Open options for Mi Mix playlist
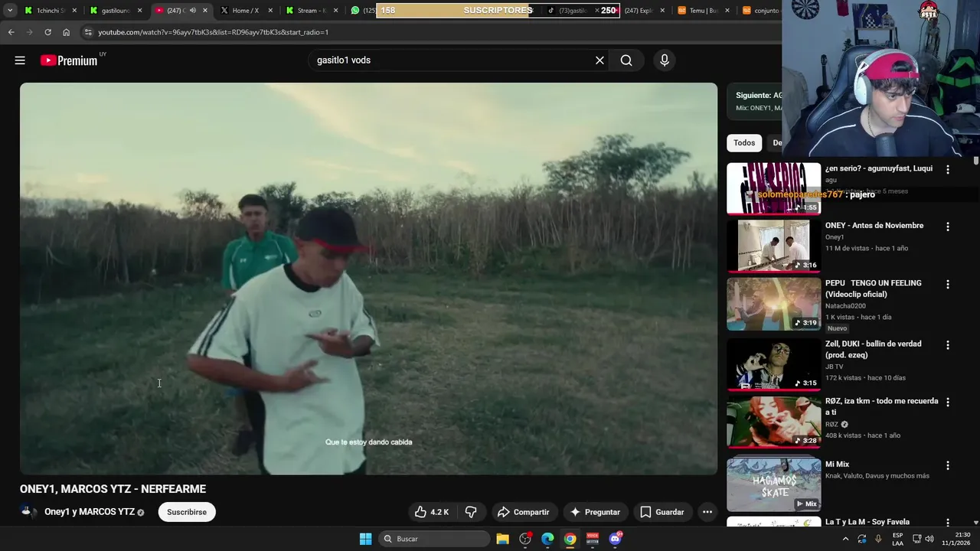Image resolution: width=980 pixels, height=551 pixels. (x=948, y=466)
